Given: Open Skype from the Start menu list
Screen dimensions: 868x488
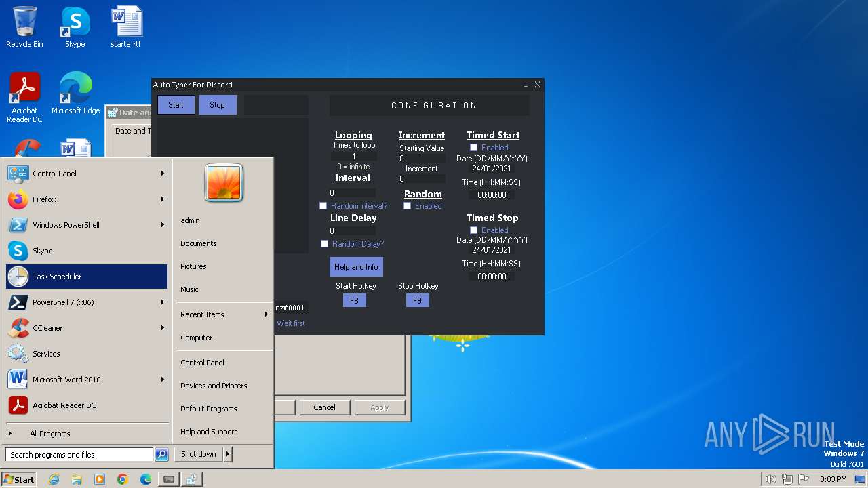Looking at the screenshot, I should coord(87,251).
